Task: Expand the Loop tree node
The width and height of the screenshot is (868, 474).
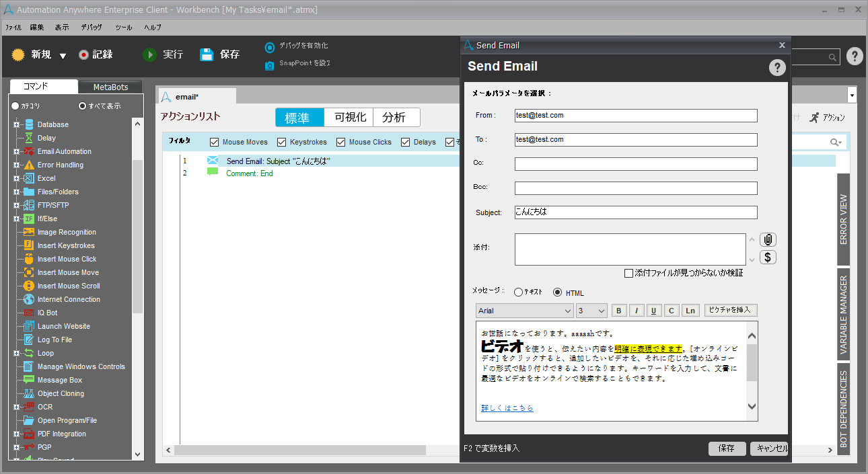Action: coord(16,353)
